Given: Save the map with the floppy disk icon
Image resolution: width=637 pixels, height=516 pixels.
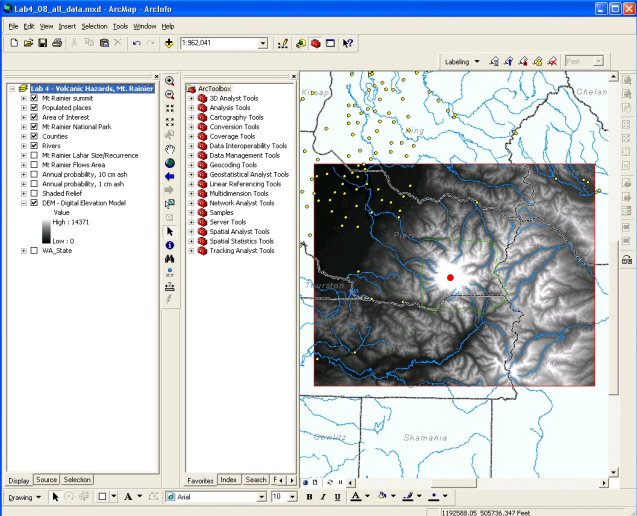Looking at the screenshot, I should [42, 43].
